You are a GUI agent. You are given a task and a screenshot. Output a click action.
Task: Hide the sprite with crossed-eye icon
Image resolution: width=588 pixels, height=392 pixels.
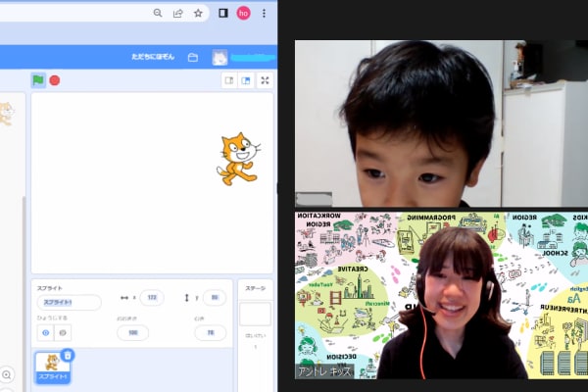tap(64, 333)
